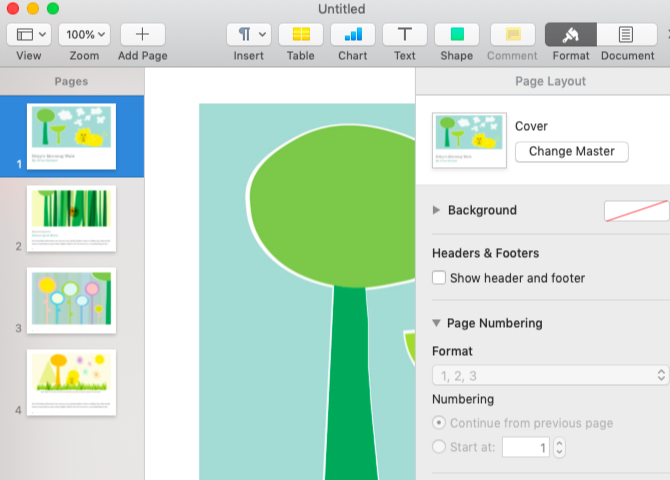The width and height of the screenshot is (670, 480).
Task: Insert a Chart from toolbar
Action: 352,34
